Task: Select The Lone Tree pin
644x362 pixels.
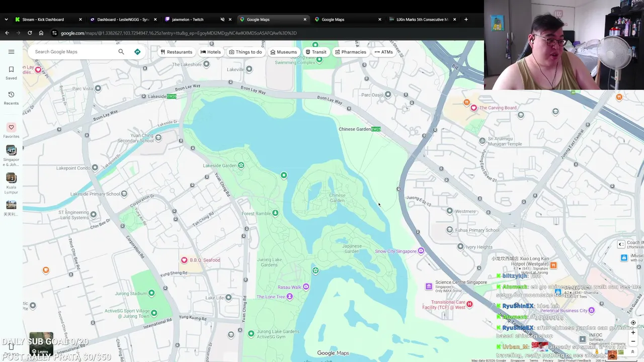Action: [x=289, y=297]
